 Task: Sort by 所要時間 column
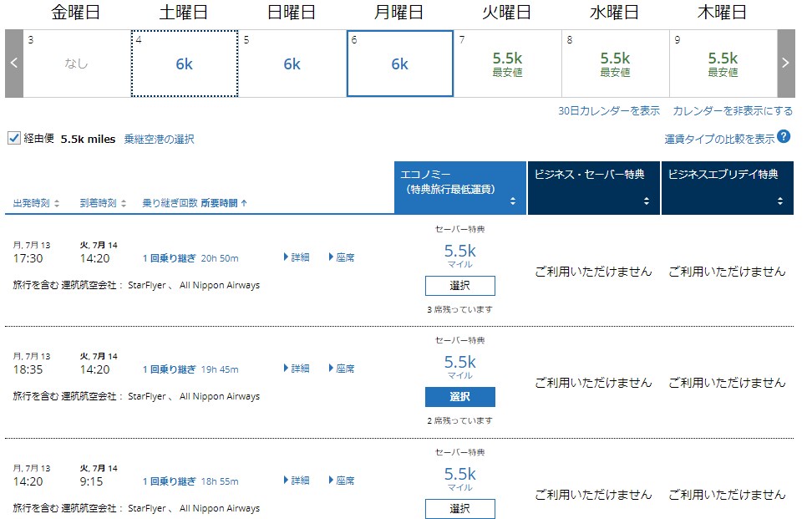pyautogui.click(x=224, y=203)
